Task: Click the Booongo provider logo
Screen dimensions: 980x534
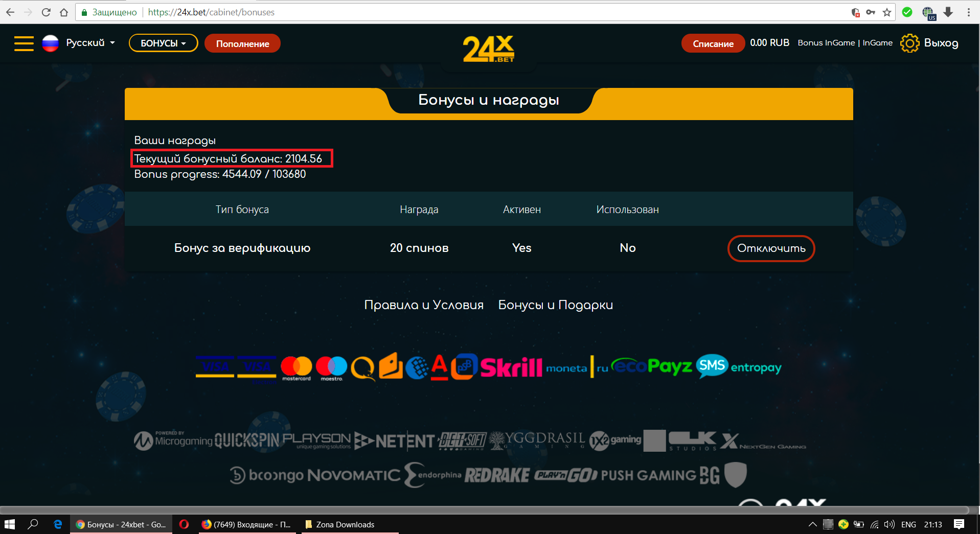Action: [x=267, y=475]
